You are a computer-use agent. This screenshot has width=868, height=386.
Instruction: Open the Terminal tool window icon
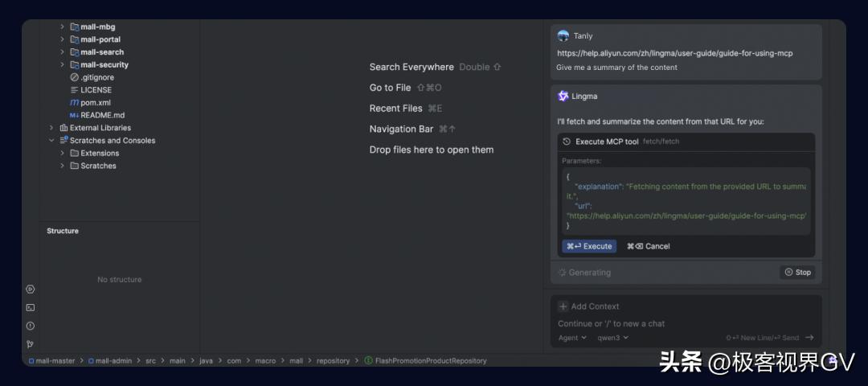click(31, 307)
